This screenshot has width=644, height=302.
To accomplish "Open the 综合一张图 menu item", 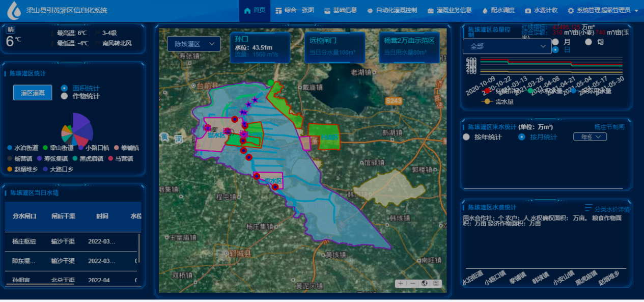I will click(295, 10).
